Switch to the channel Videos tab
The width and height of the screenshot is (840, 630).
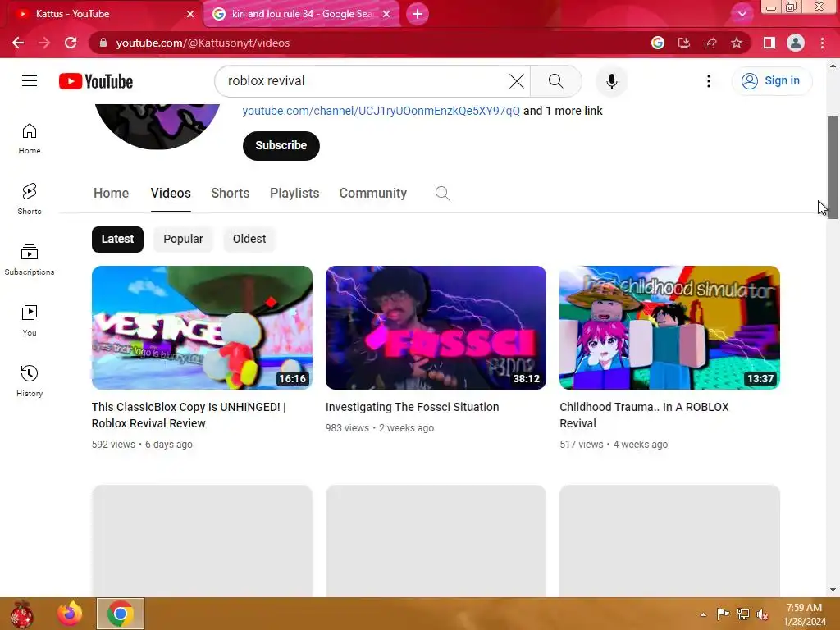[171, 194]
